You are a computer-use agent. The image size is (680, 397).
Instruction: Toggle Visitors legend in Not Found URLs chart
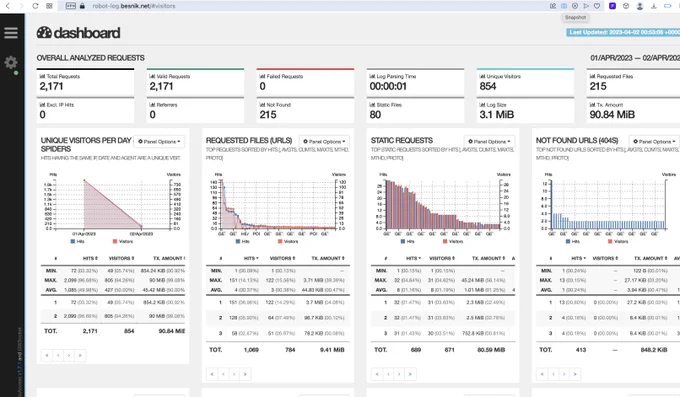point(618,241)
